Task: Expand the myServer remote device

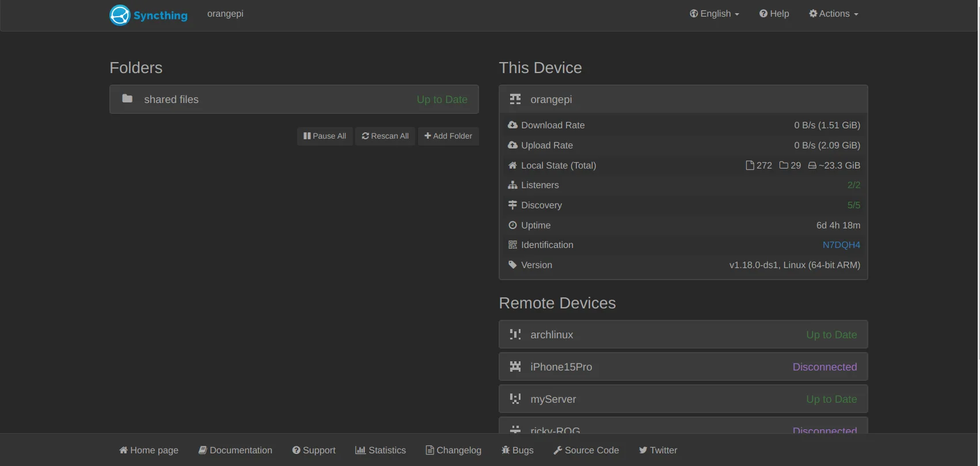Action: pos(683,399)
